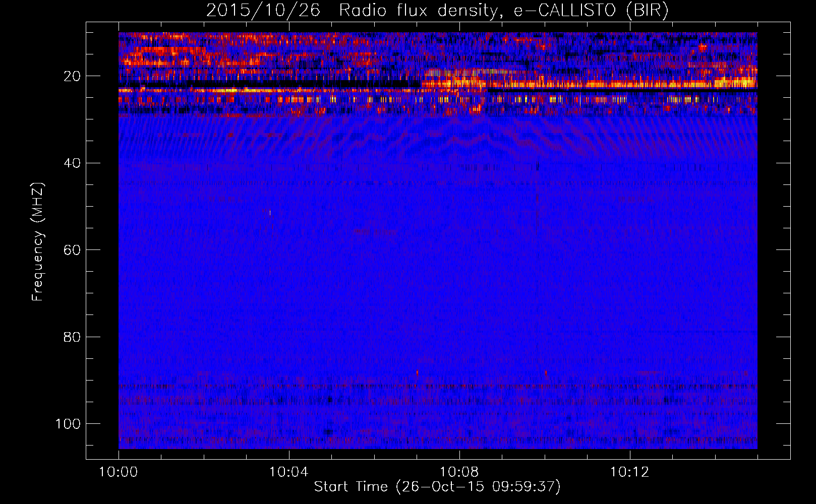Click the 10:12 time tick label
The image size is (816, 504).
(630, 472)
